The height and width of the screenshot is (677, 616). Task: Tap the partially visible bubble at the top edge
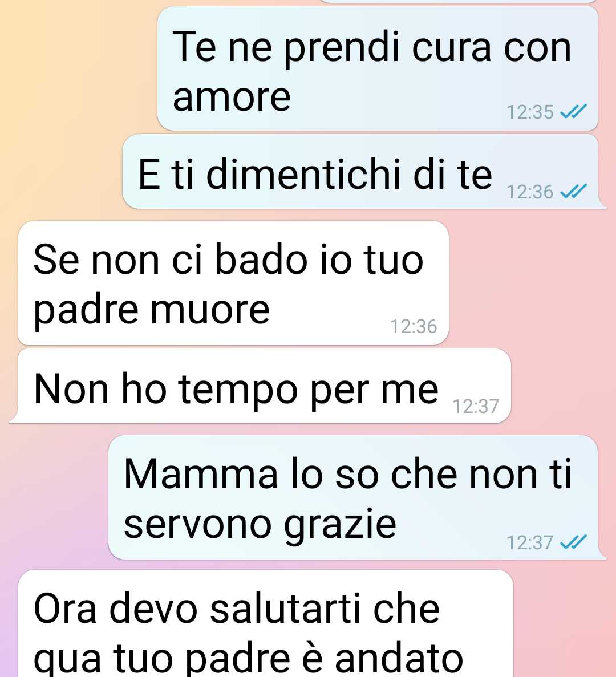coord(459,1)
